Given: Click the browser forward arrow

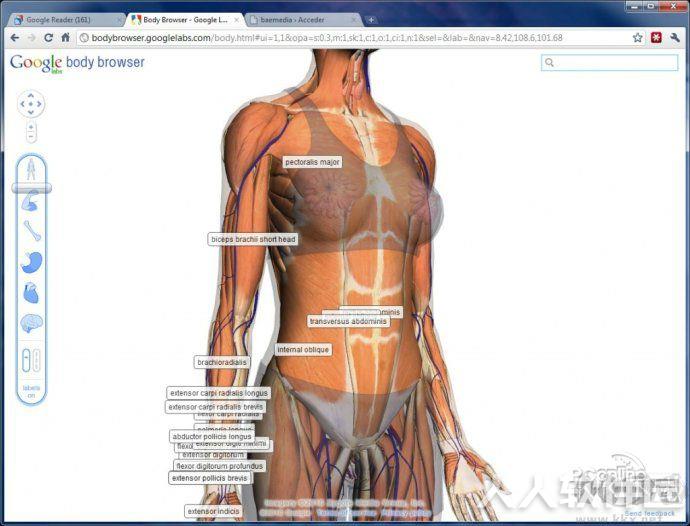Looking at the screenshot, I should click(31, 38).
